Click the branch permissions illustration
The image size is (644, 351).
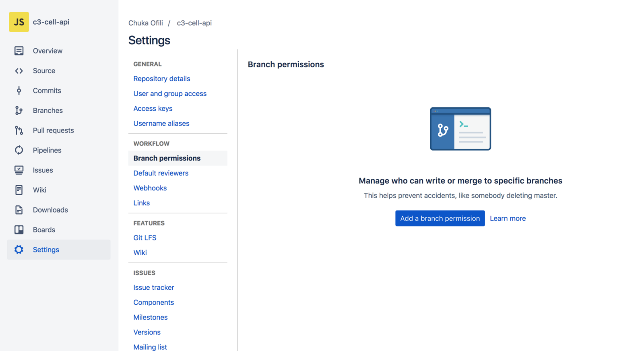(x=460, y=129)
